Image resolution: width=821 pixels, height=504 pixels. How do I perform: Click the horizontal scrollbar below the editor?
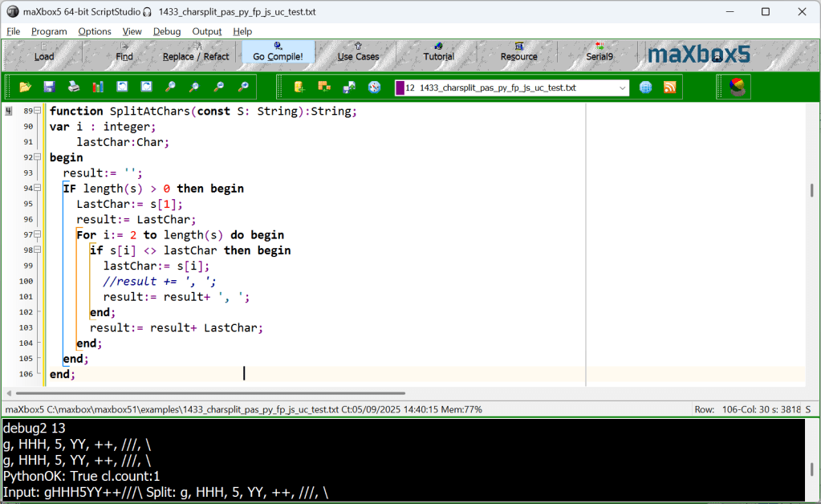click(209, 393)
